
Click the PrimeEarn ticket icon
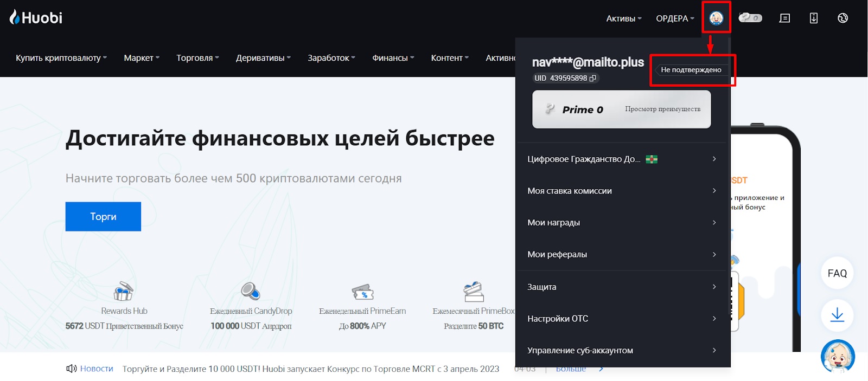362,292
